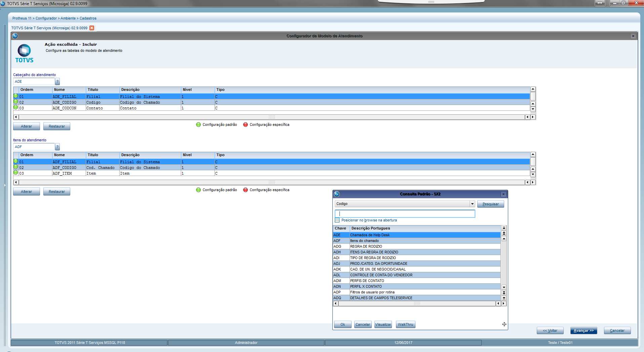This screenshot has height=352, width=644.
Task: Select ADG REGRA DE RODIZIO row
Action: tap(417, 246)
